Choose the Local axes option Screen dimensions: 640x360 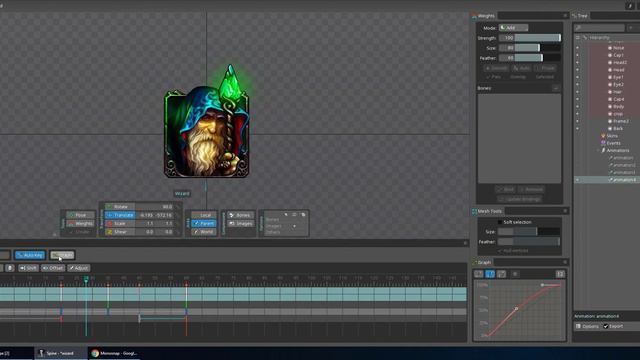pyautogui.click(x=204, y=215)
